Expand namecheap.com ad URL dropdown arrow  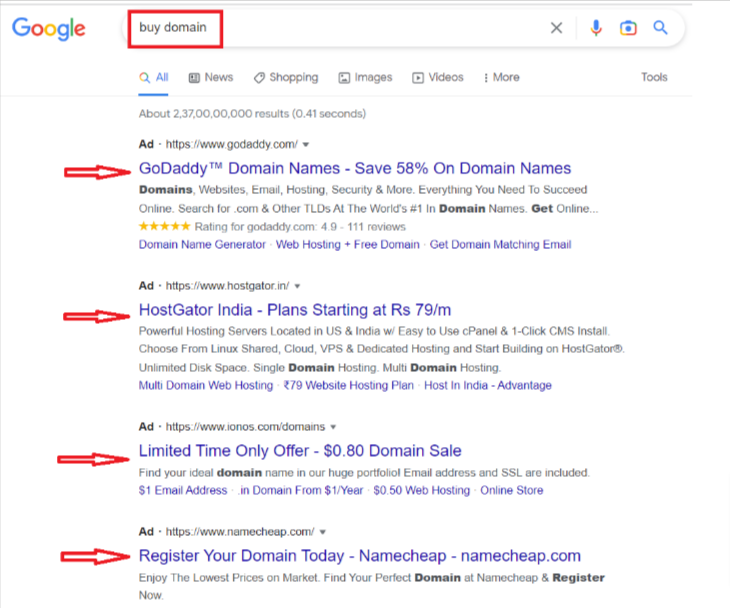pos(323,532)
